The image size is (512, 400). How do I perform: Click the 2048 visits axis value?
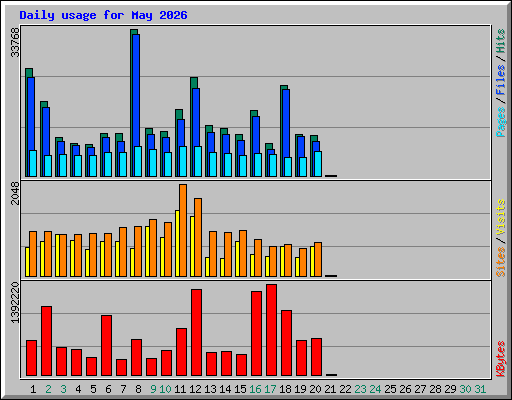pos(15,193)
